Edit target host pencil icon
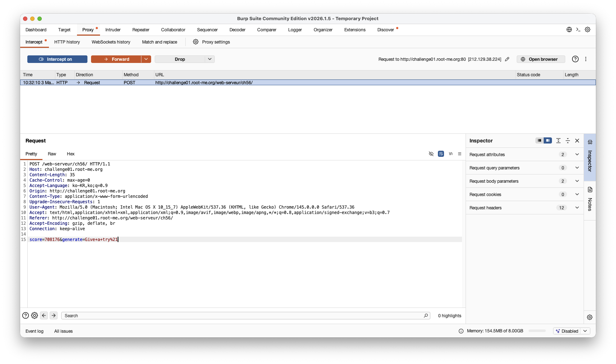616x364 pixels. (x=507, y=59)
